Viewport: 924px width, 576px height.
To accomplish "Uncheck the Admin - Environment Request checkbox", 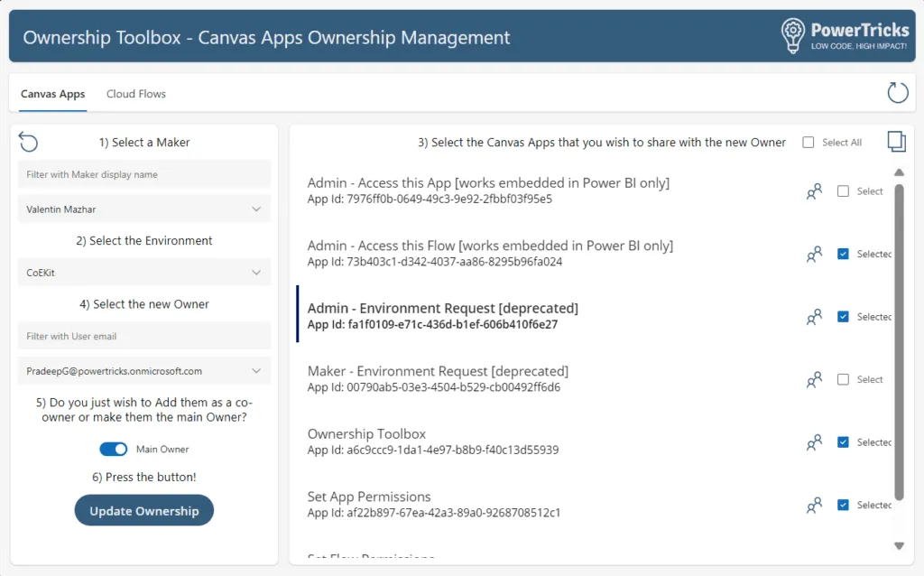I will point(843,317).
